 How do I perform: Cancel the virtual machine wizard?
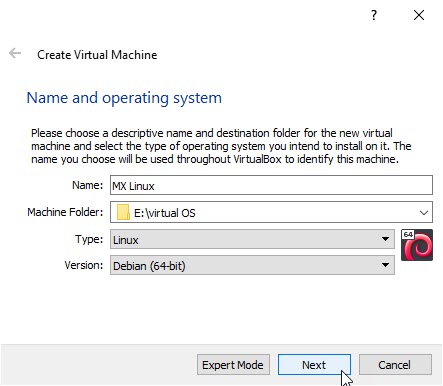tap(395, 365)
